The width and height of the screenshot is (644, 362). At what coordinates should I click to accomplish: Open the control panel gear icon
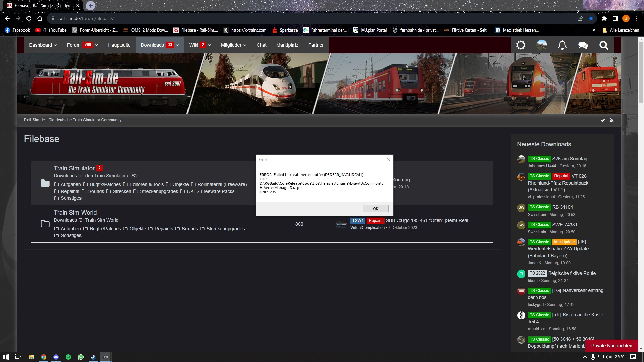pos(521,45)
